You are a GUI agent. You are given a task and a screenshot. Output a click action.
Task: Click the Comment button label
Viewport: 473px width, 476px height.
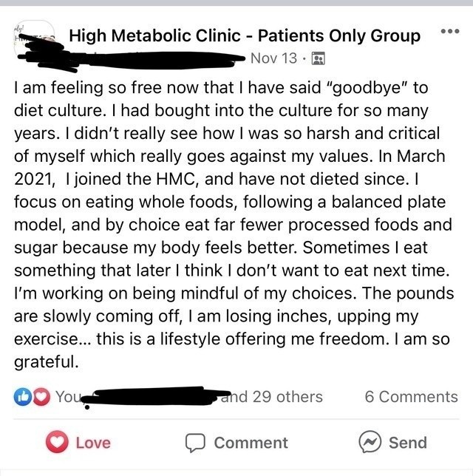(251, 443)
